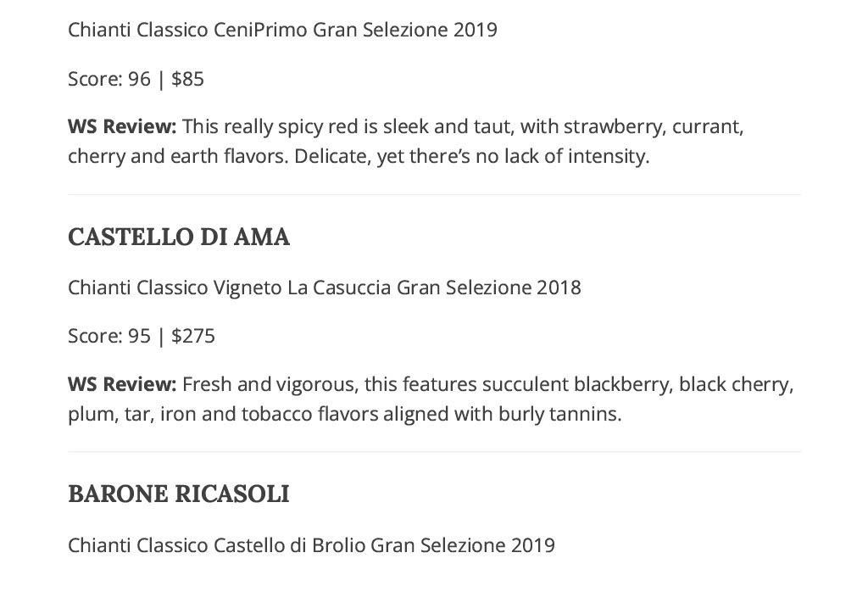The height and width of the screenshot is (614, 868).
Task: Click the 'cherry and earth flavors' text line
Action: tap(359, 157)
